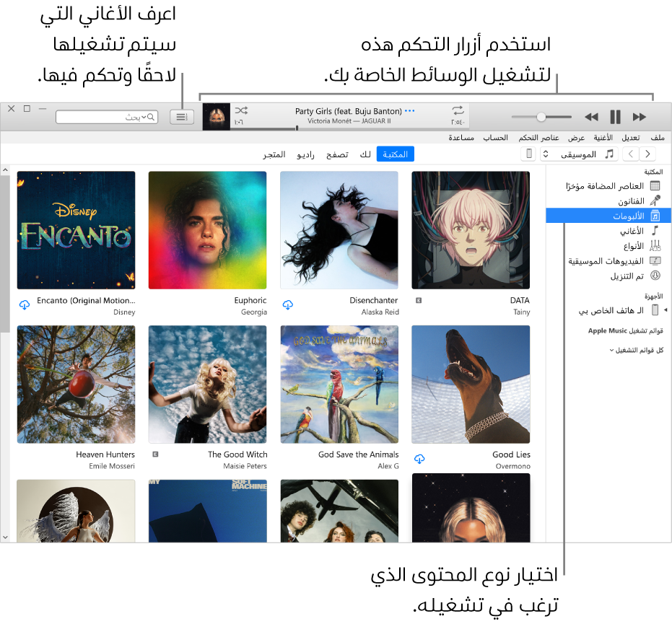This screenshot has width=672, height=624.
Task: Click the right-pointing navigation chevron button
Action: click(647, 154)
